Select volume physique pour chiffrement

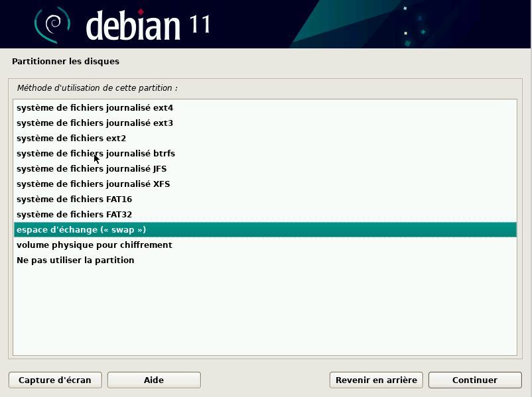pyautogui.click(x=94, y=245)
